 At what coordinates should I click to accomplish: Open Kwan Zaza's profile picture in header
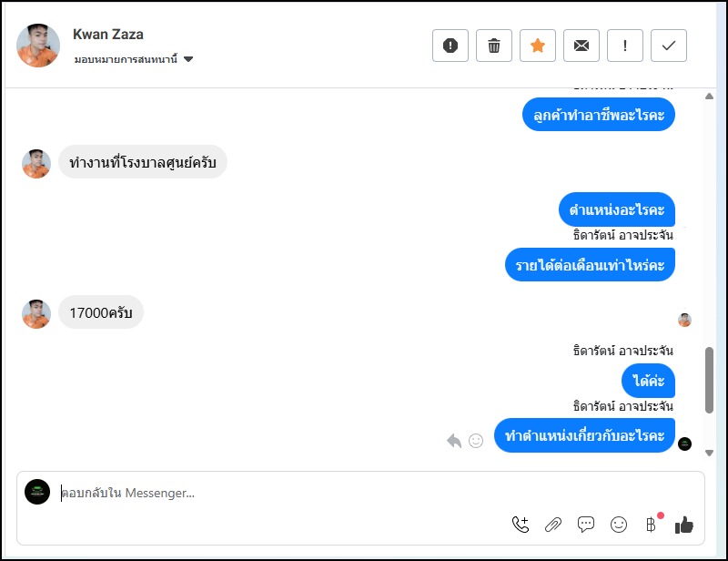tap(38, 46)
